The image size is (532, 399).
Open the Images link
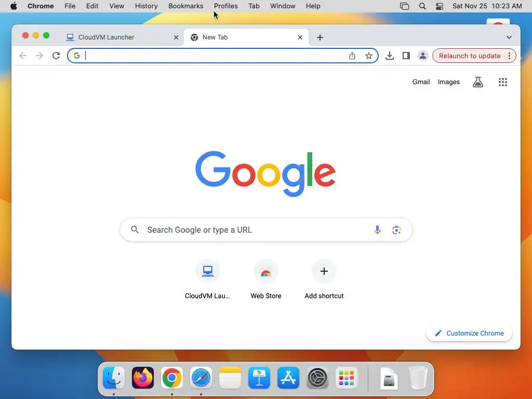click(x=448, y=82)
